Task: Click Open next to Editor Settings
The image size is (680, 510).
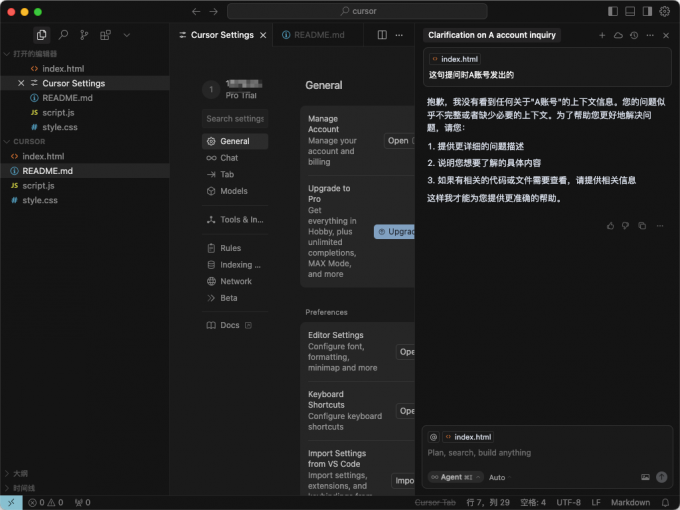Action: [405, 352]
